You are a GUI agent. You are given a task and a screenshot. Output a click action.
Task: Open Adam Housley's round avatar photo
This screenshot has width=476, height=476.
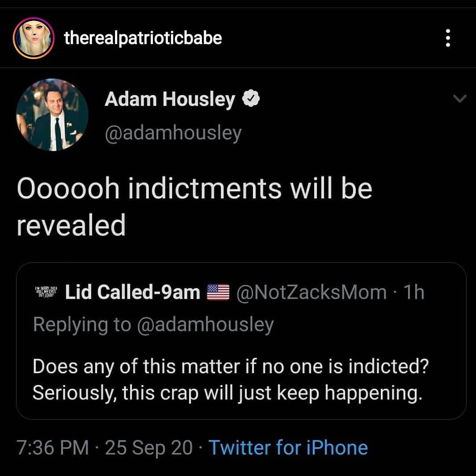pyautogui.click(x=52, y=115)
